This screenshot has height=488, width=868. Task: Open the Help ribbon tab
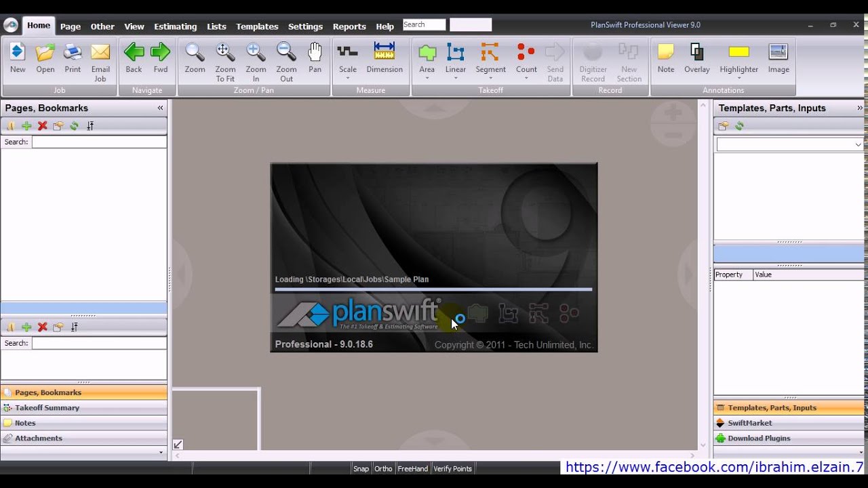(384, 26)
